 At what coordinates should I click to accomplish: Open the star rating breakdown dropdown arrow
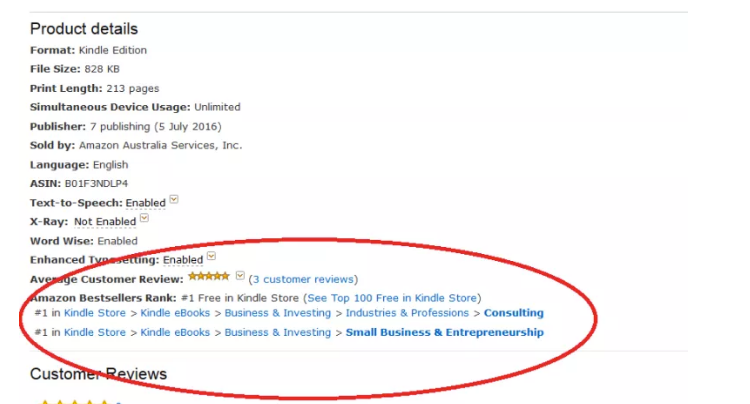pos(240,275)
